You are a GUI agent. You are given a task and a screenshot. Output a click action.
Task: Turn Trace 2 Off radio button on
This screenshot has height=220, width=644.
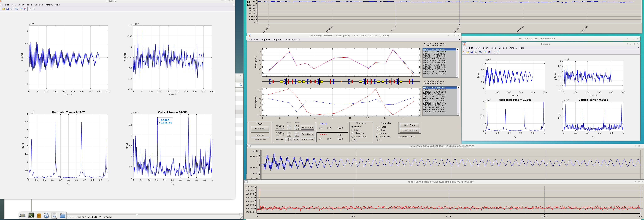pos(338,135)
